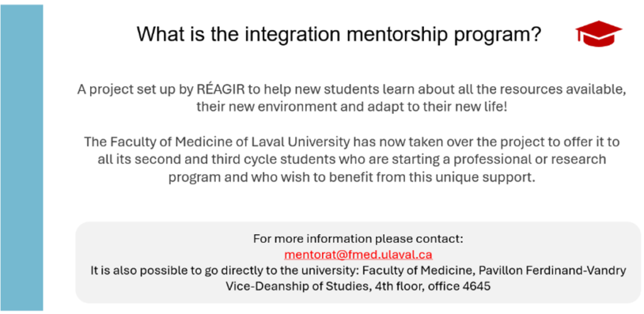
Task: Click the red graduation cap icon
Action: [x=599, y=34]
